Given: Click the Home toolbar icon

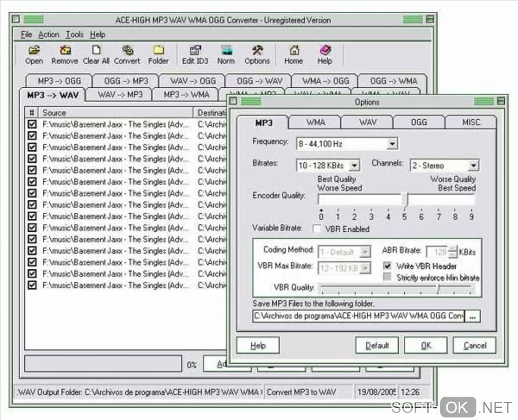Looking at the screenshot, I should [294, 55].
